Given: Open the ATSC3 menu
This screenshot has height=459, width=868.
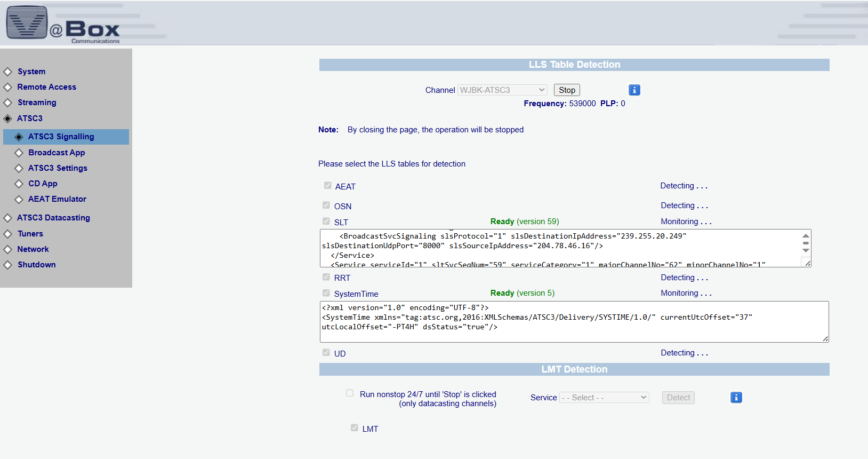Looking at the screenshot, I should (x=30, y=118).
